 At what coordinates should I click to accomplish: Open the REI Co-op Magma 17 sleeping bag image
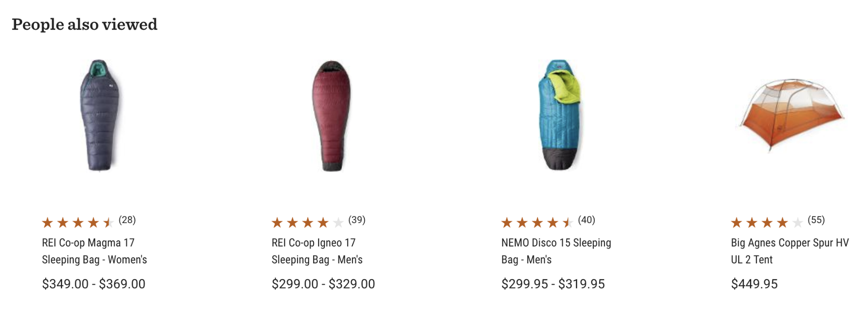coord(100,115)
